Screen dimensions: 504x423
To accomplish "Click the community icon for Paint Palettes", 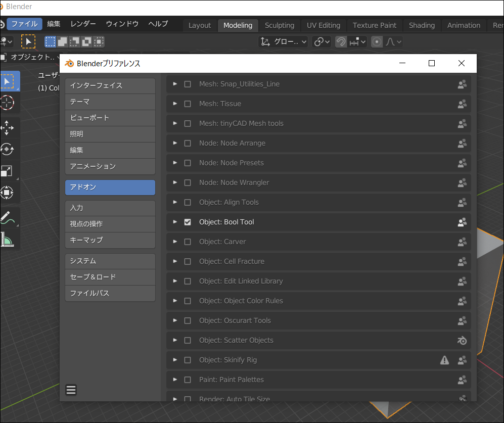I will 462,380.
